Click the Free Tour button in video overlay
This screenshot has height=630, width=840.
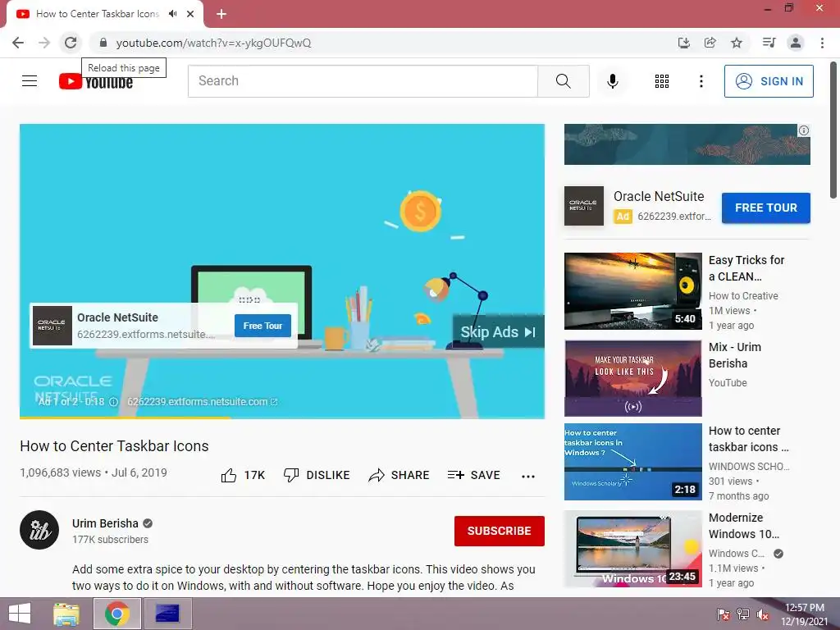point(262,326)
